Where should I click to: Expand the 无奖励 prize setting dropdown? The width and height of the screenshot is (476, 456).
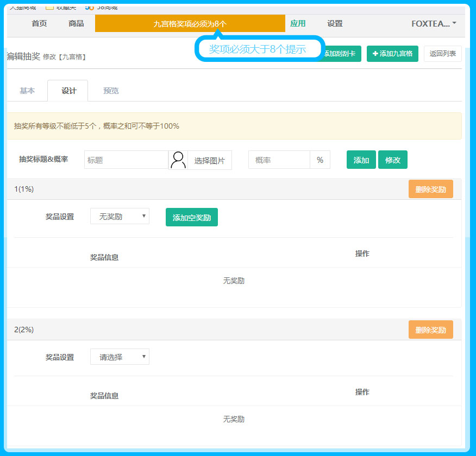coord(120,217)
